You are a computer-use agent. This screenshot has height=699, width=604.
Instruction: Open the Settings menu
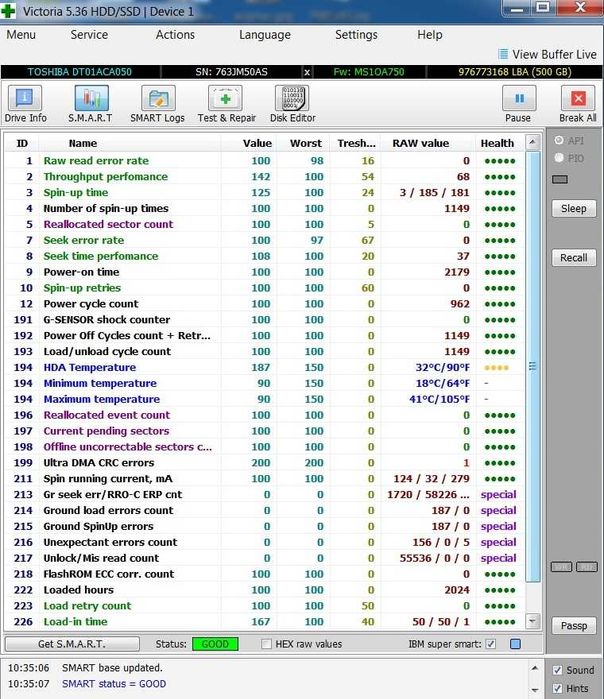click(356, 35)
